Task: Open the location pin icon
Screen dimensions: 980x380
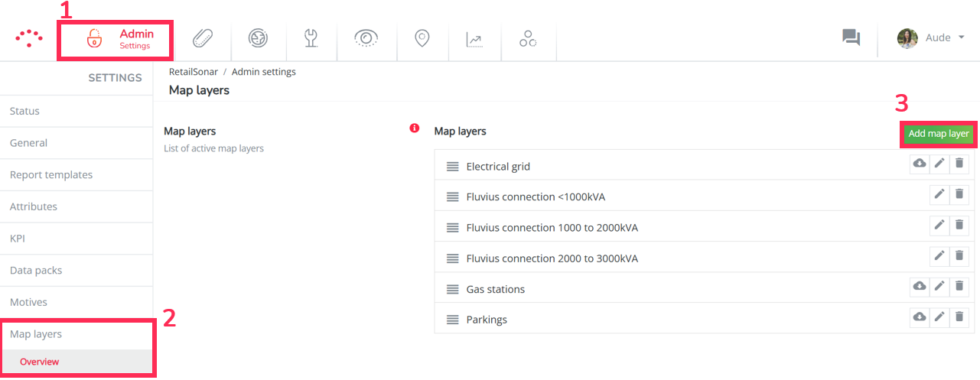Action: (422, 38)
